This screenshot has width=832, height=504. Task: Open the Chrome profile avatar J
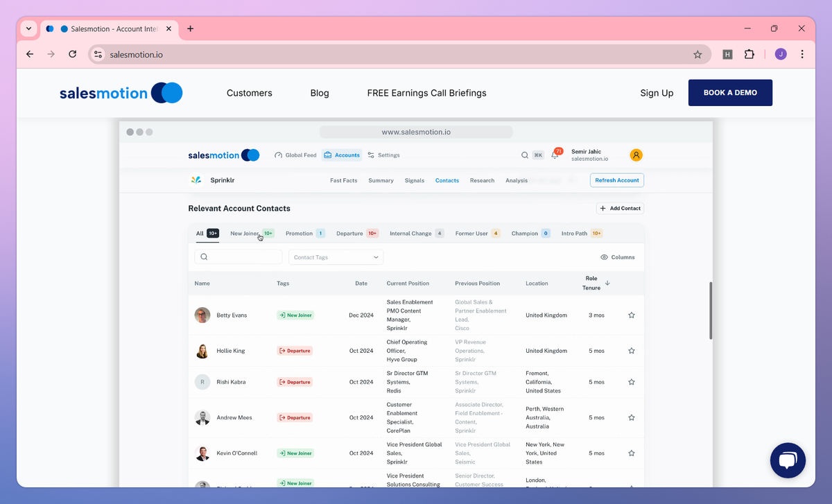point(781,54)
